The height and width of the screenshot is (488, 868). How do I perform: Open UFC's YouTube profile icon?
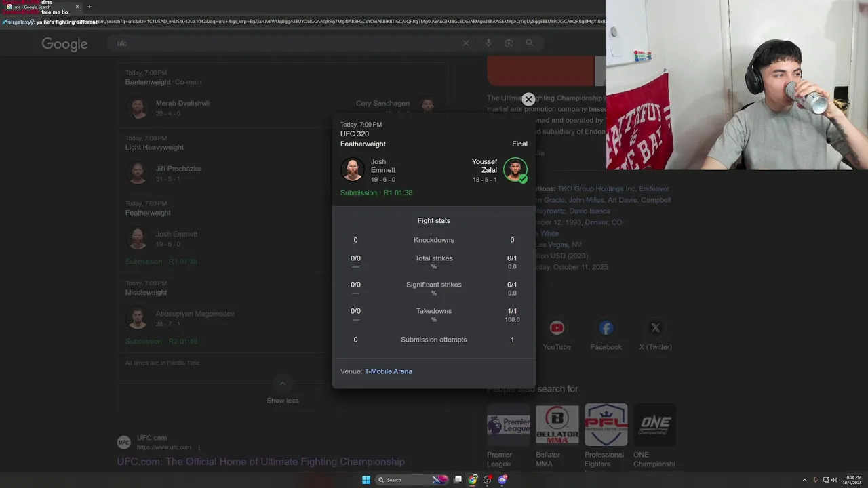pyautogui.click(x=557, y=328)
